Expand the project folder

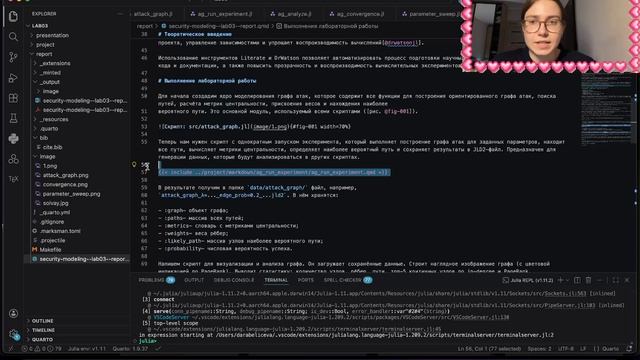pos(45,45)
